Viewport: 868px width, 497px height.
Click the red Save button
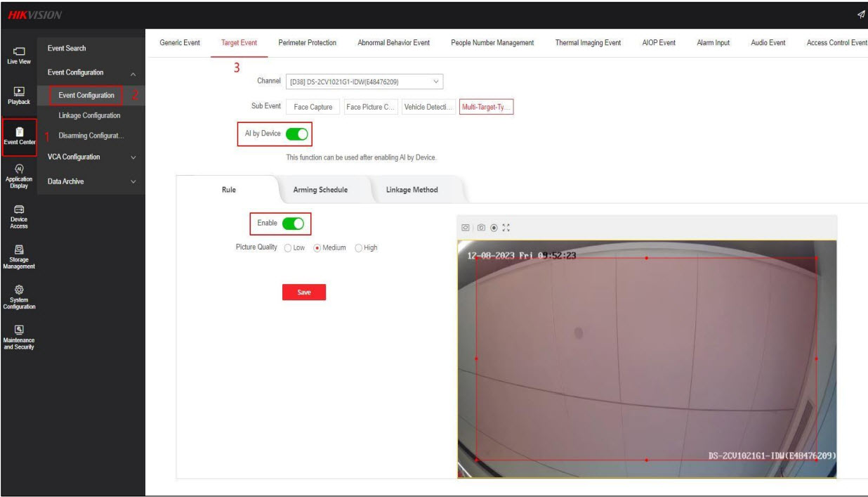pos(303,292)
